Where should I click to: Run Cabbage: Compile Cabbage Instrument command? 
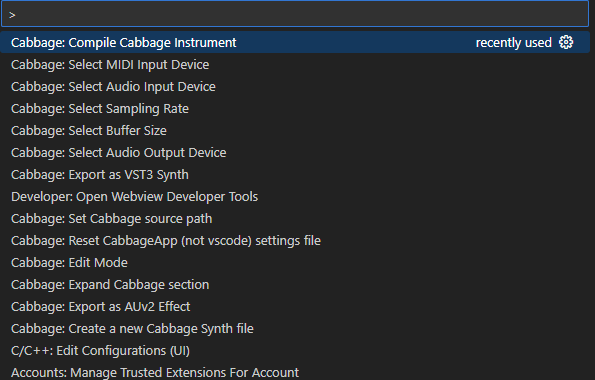point(295,42)
